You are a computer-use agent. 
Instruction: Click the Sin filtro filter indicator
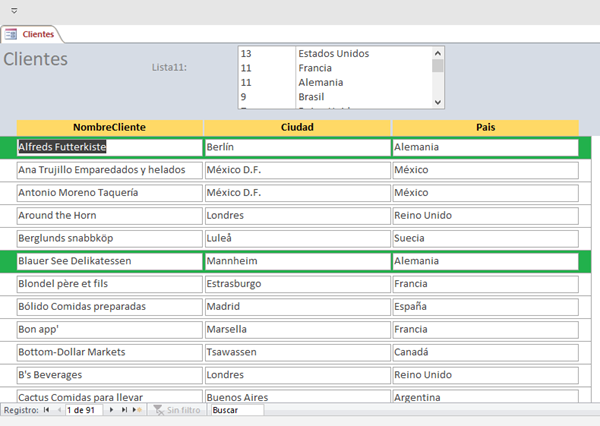tap(177, 410)
